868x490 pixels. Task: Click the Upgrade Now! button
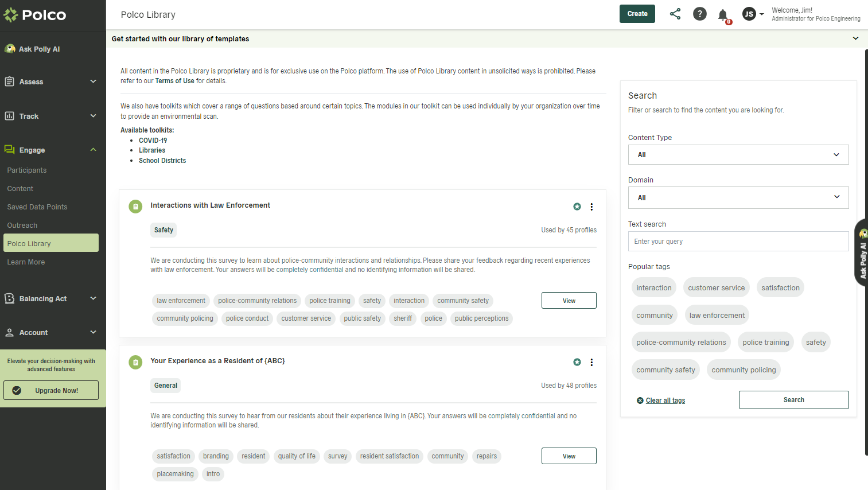pos(51,390)
